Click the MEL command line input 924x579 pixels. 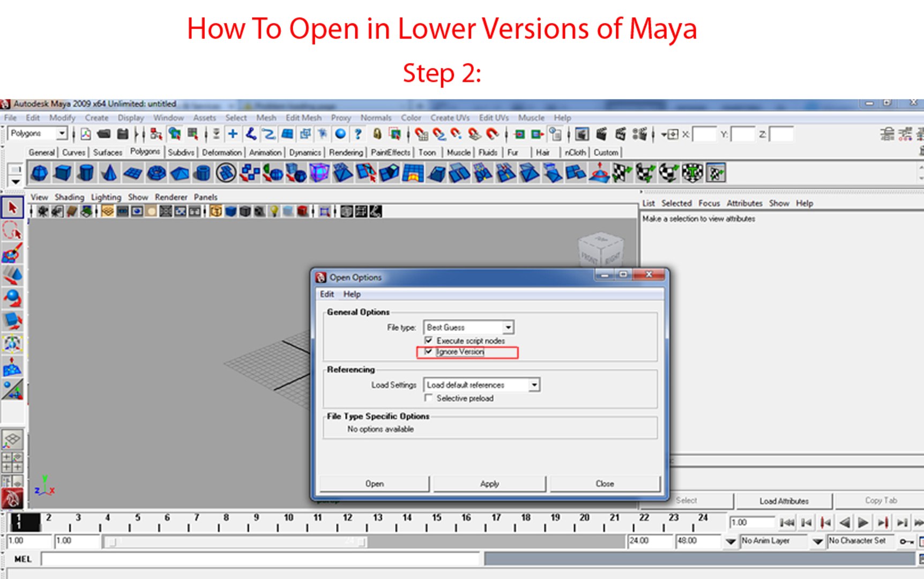coord(262,559)
